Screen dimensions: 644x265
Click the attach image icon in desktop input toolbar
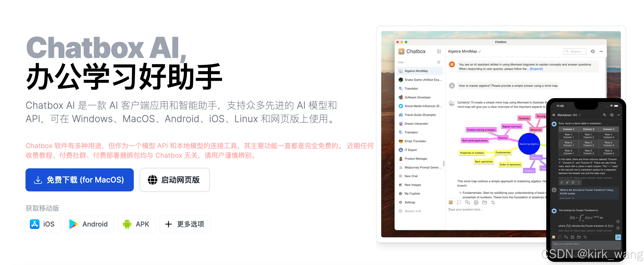coord(476,202)
